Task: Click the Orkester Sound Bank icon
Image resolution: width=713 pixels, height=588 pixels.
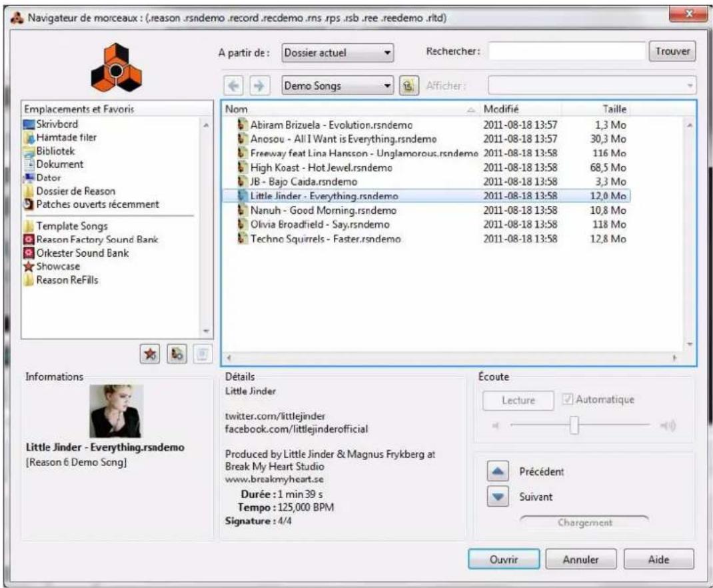Action: coord(29,253)
